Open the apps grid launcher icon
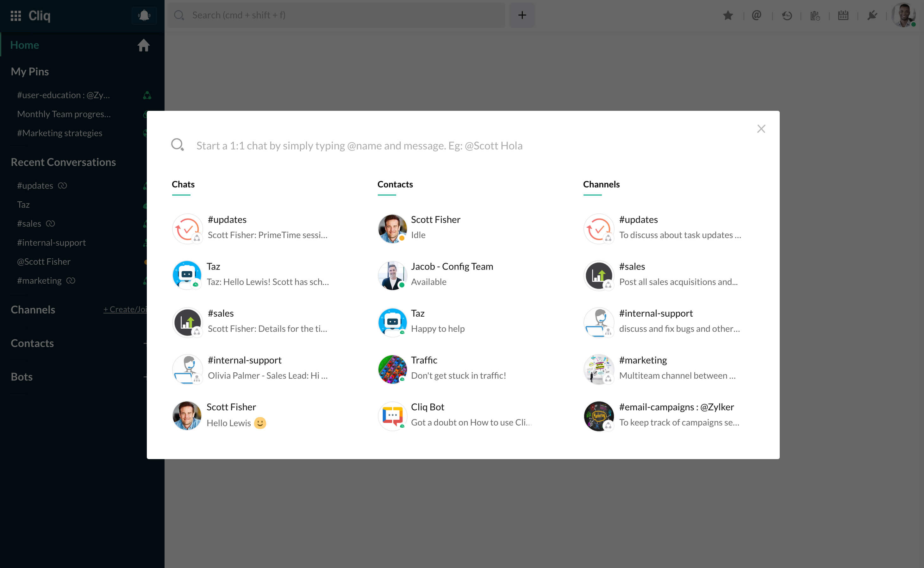The image size is (924, 568). coord(16,16)
